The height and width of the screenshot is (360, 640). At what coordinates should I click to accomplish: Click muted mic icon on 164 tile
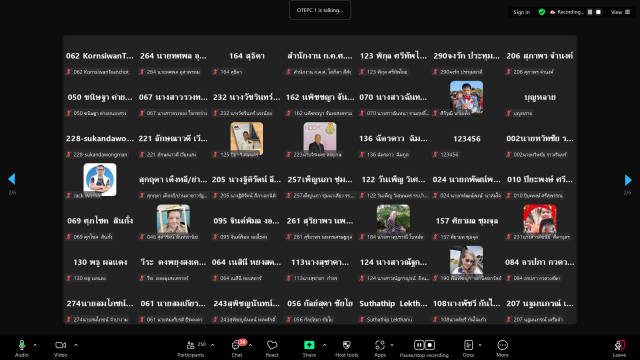pyautogui.click(x=215, y=72)
